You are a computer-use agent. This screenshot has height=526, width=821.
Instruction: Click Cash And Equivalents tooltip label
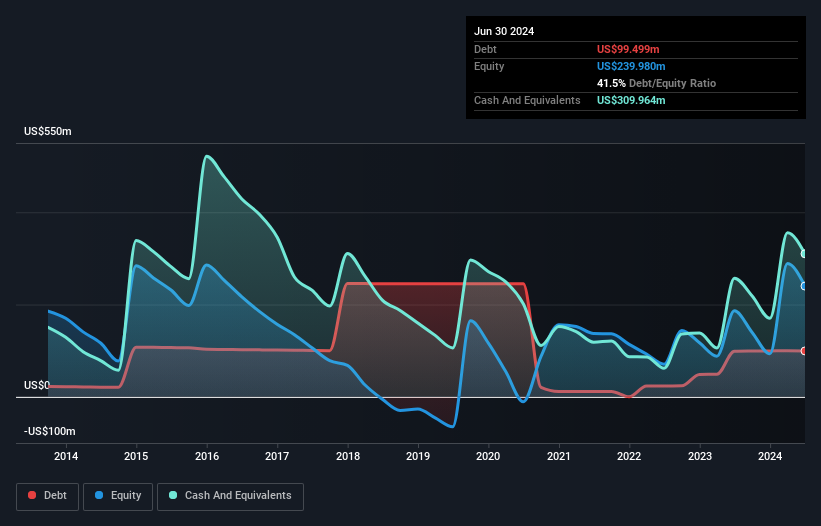(527, 100)
